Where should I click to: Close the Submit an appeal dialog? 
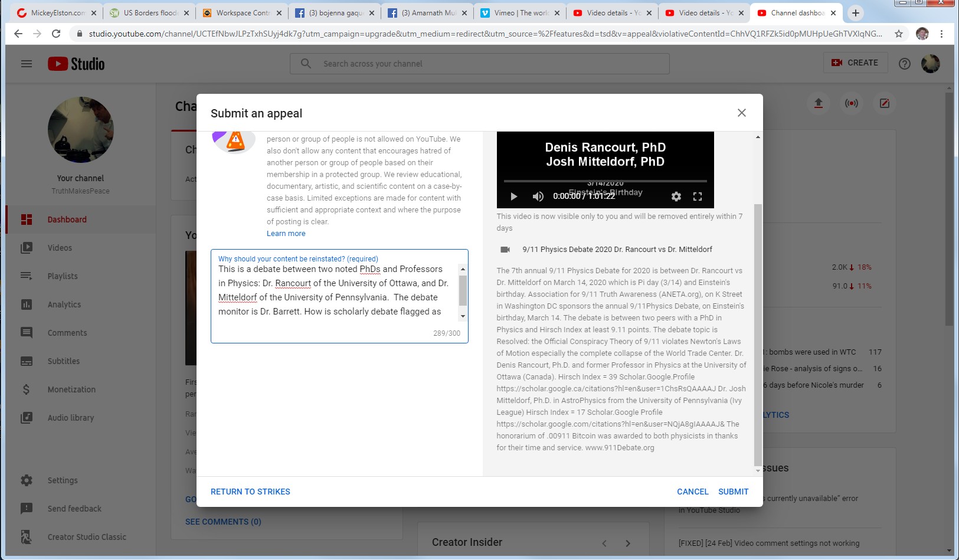tap(742, 113)
